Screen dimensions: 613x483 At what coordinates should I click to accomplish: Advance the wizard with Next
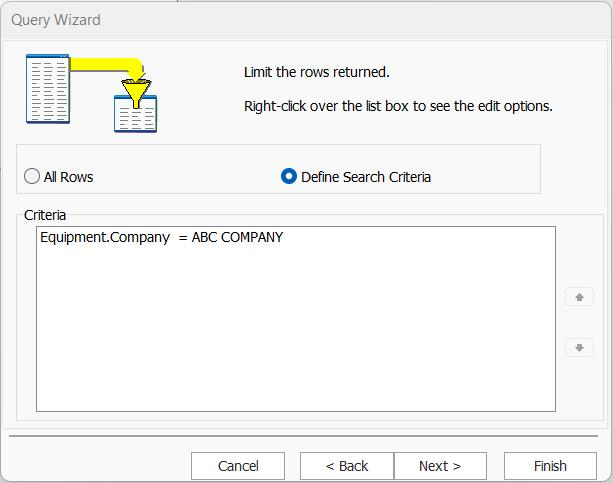tap(440, 466)
